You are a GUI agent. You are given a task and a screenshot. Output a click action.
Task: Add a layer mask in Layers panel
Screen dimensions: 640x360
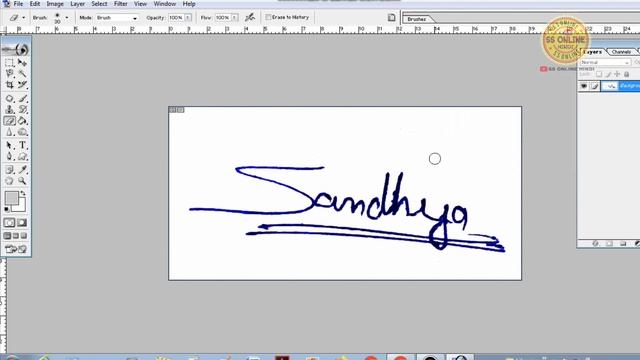point(609,244)
